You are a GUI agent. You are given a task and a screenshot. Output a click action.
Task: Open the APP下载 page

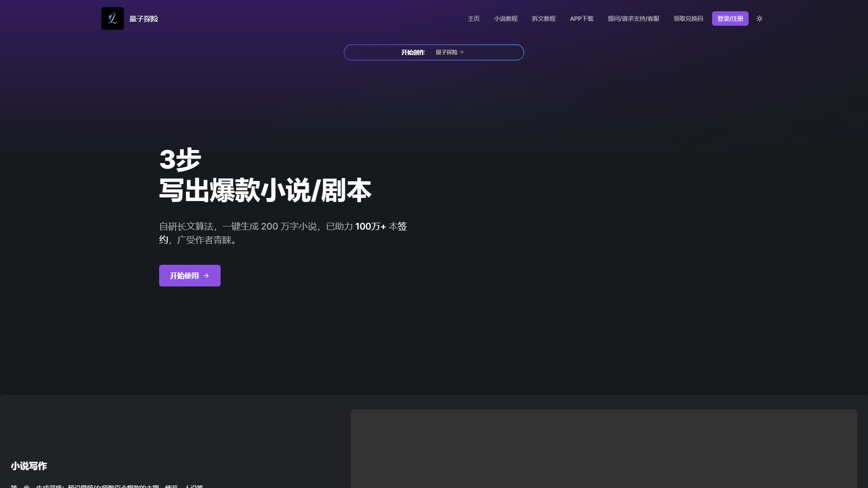(x=581, y=19)
